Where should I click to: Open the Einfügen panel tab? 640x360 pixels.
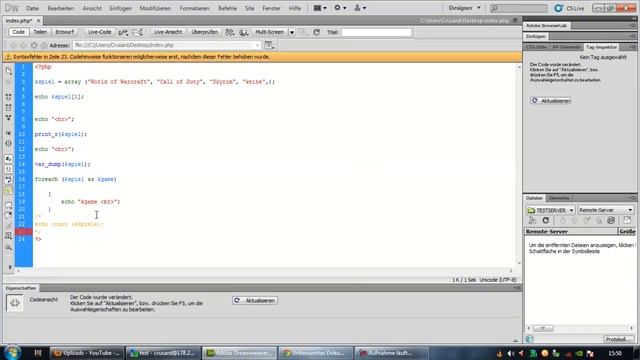coord(536,36)
